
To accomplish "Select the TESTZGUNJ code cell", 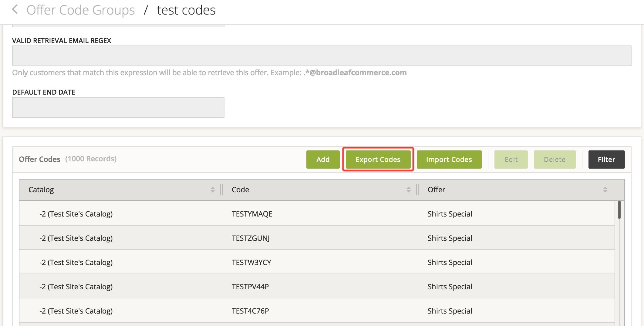I will 251,238.
